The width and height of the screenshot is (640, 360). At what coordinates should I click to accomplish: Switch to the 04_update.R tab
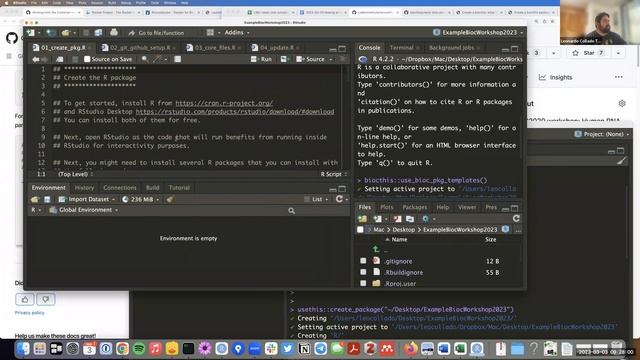pyautogui.click(x=276, y=48)
